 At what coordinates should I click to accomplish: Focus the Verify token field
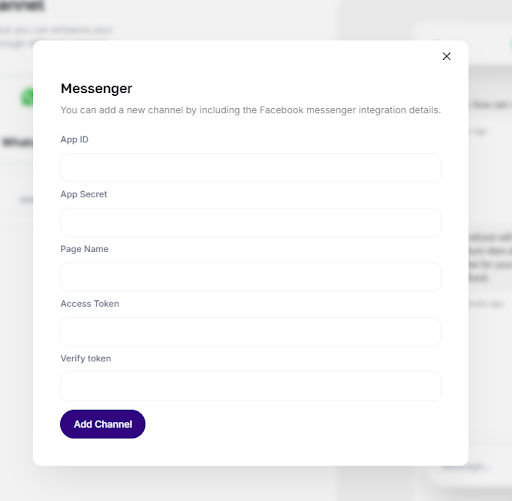[x=251, y=386]
